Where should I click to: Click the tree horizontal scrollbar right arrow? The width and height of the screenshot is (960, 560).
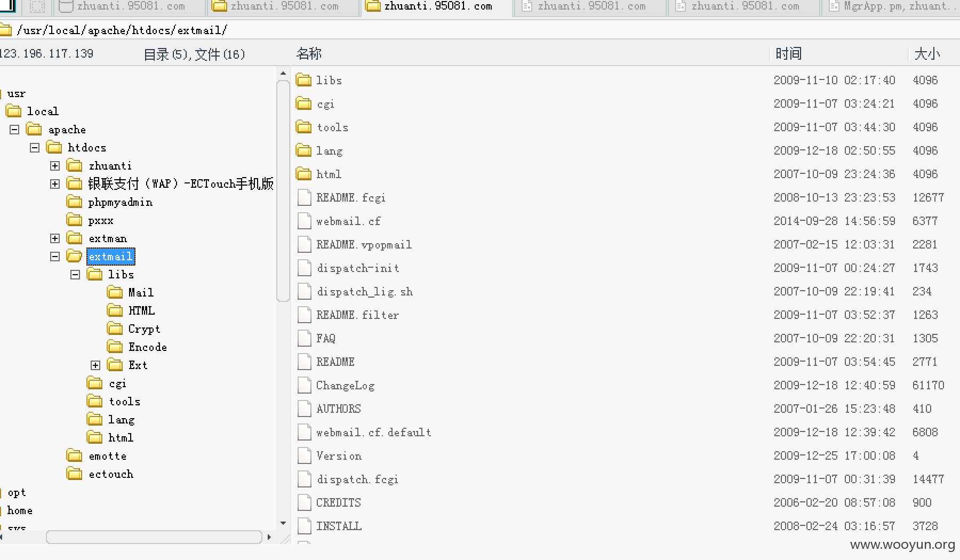(x=269, y=537)
